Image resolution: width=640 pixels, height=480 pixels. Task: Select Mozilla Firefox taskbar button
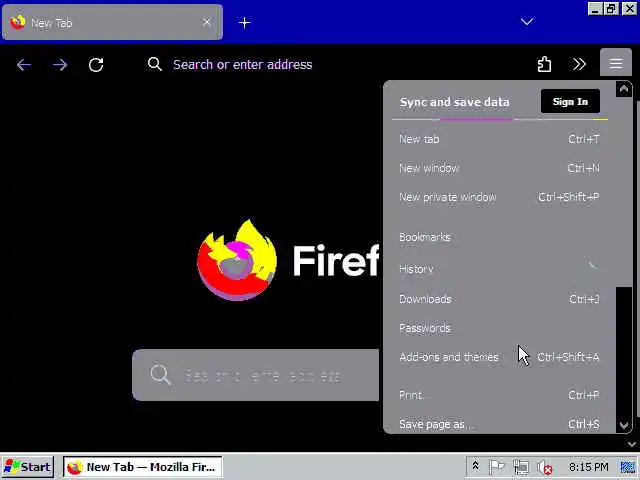point(142,467)
